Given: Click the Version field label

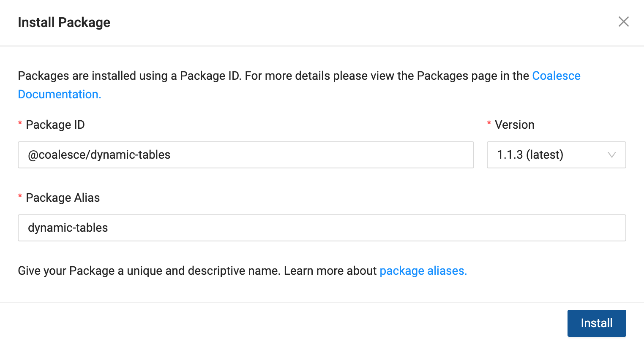Looking at the screenshot, I should (x=514, y=125).
